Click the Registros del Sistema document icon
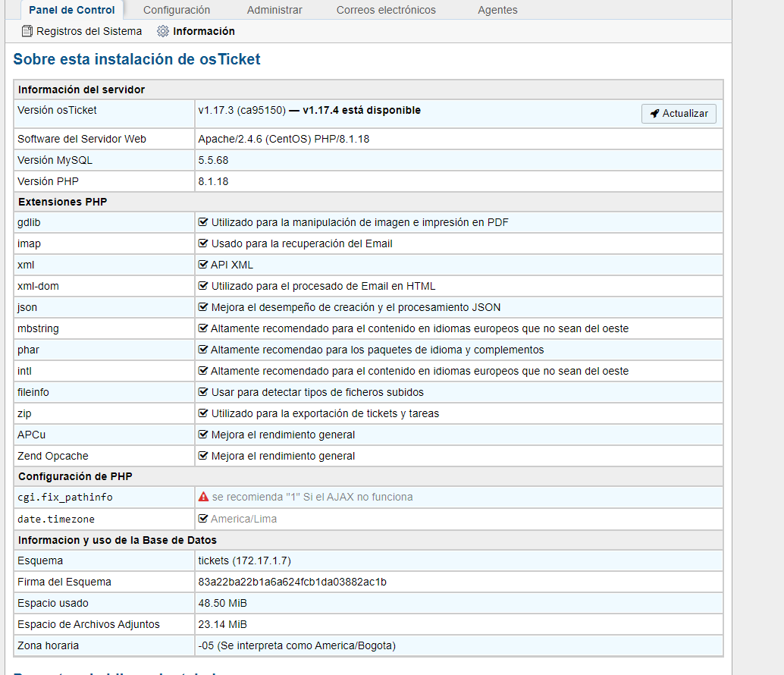This screenshot has width=784, height=675. pyautogui.click(x=27, y=31)
